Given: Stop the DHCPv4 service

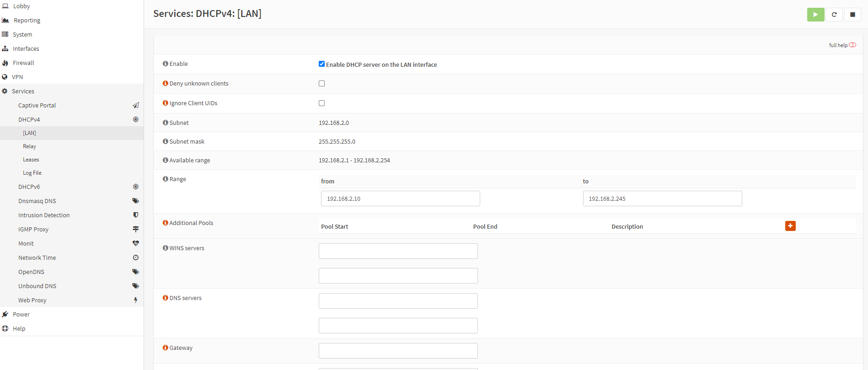Looking at the screenshot, I should [x=852, y=15].
